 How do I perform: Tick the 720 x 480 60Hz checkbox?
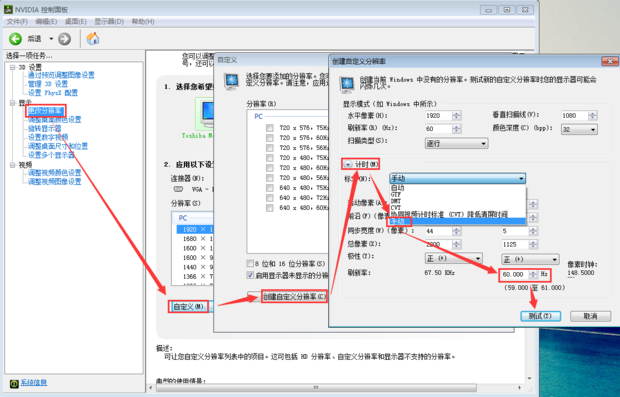point(270,168)
